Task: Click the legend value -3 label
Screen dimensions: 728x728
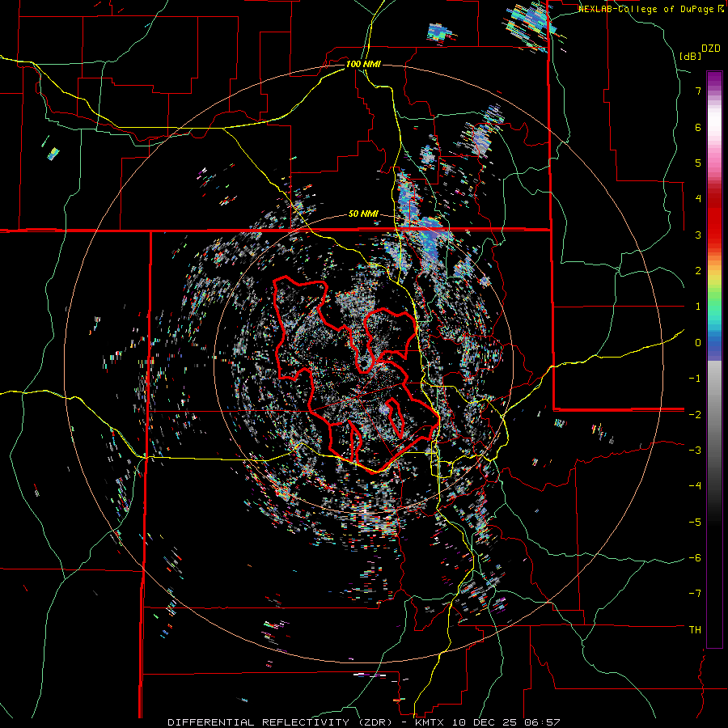Action: pyautogui.click(x=695, y=450)
